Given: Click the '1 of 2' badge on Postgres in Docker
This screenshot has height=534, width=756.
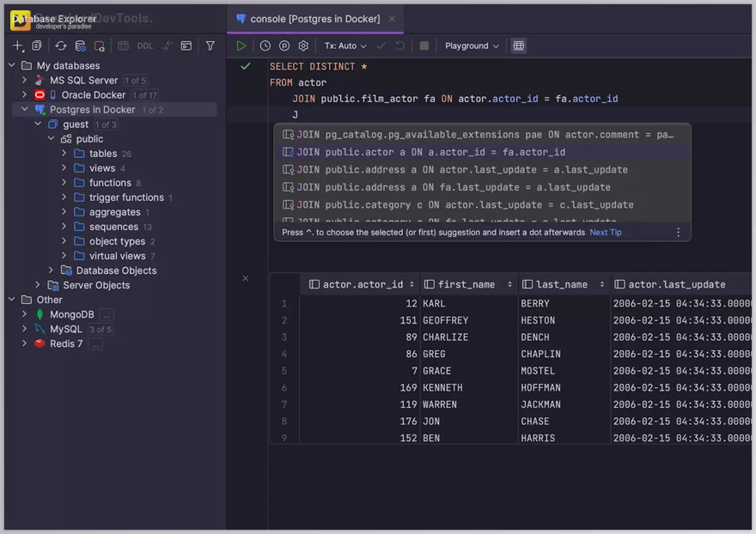Looking at the screenshot, I should (152, 110).
